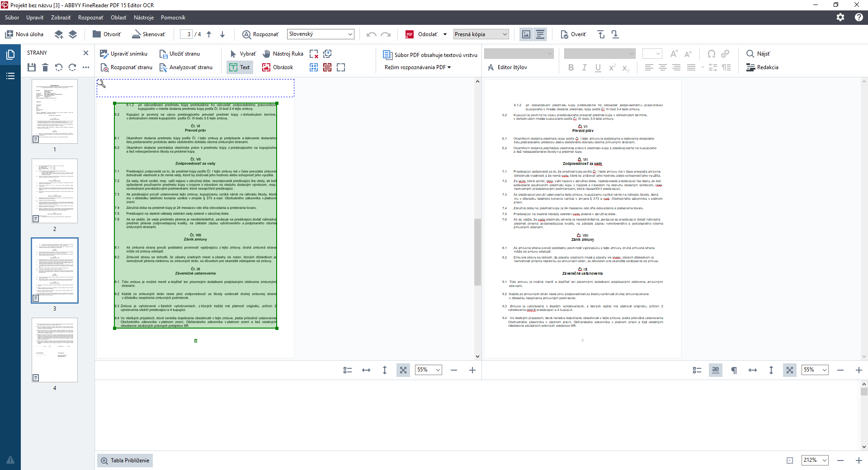Click the recognition area dashed rectangle icon
The height and width of the screenshot is (470, 868).
(341, 67)
